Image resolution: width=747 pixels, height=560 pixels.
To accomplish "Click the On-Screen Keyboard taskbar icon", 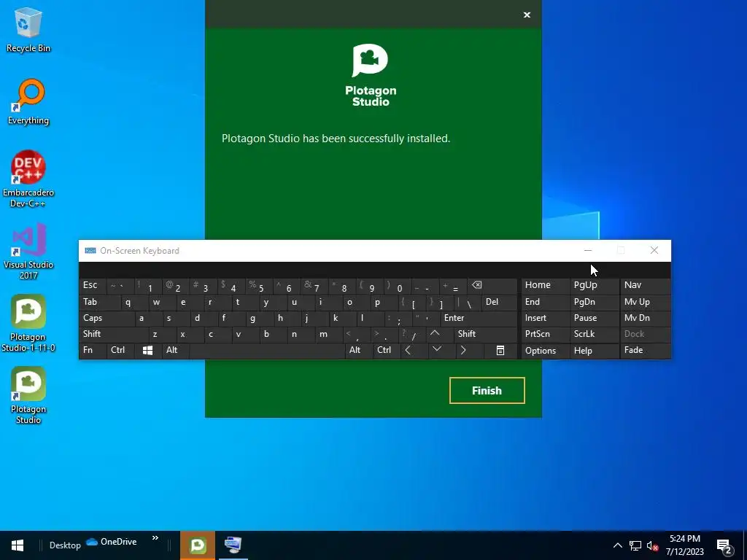I will [233, 545].
